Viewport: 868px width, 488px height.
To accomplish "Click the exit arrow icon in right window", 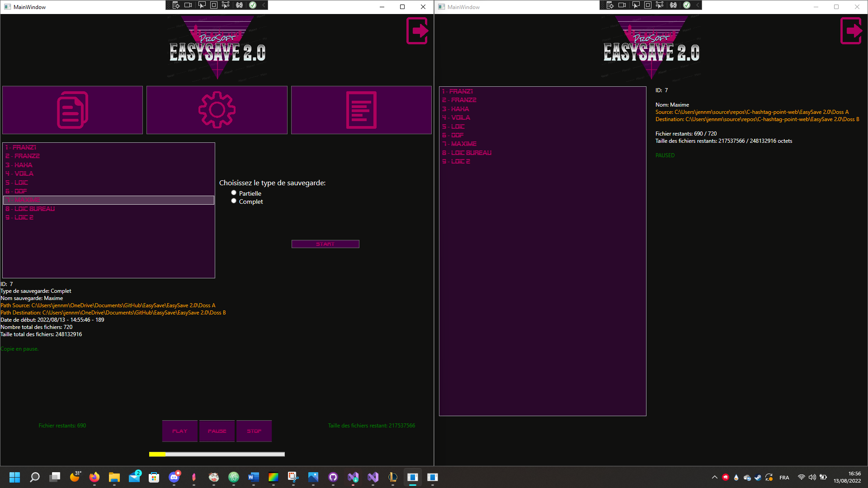I will pyautogui.click(x=851, y=31).
